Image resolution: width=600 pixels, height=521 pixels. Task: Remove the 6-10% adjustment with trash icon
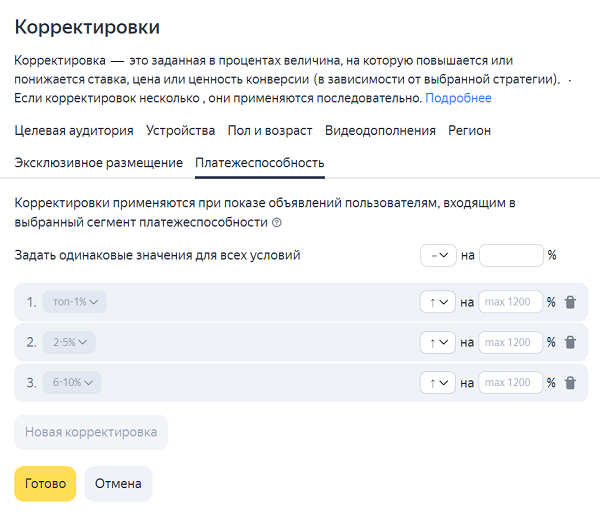[x=570, y=382]
